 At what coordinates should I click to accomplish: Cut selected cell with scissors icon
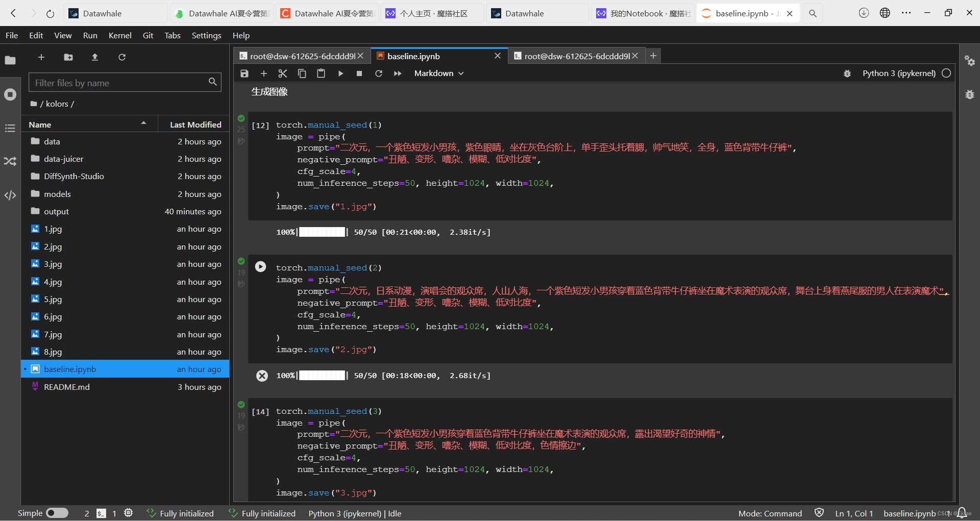point(283,73)
